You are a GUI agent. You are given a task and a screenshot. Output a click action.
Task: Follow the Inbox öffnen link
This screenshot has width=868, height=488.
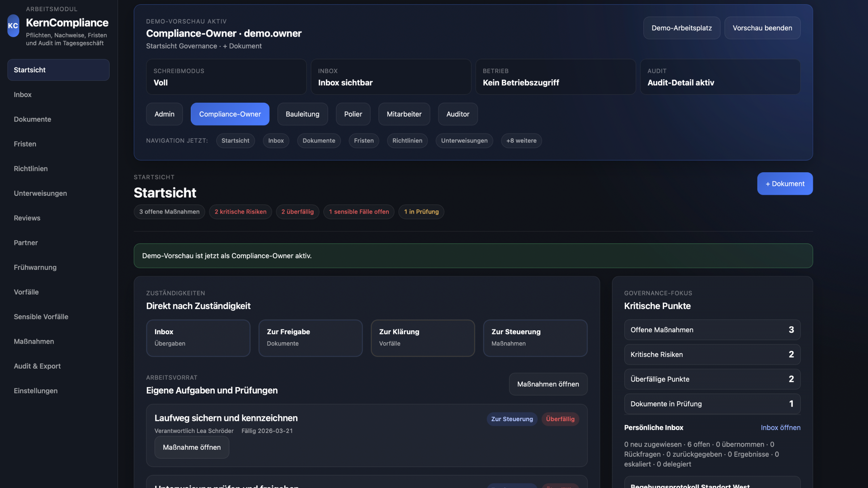pos(780,427)
